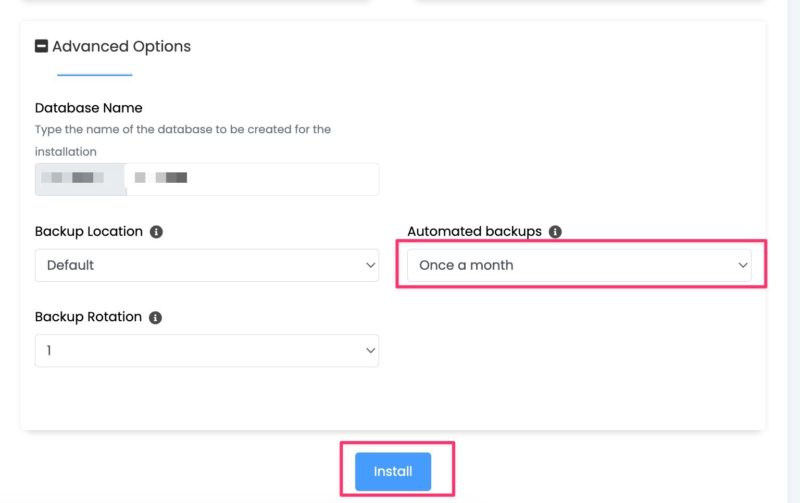Click the Advanced Options heading text
Viewport: 800px width, 503px height.
(x=121, y=46)
